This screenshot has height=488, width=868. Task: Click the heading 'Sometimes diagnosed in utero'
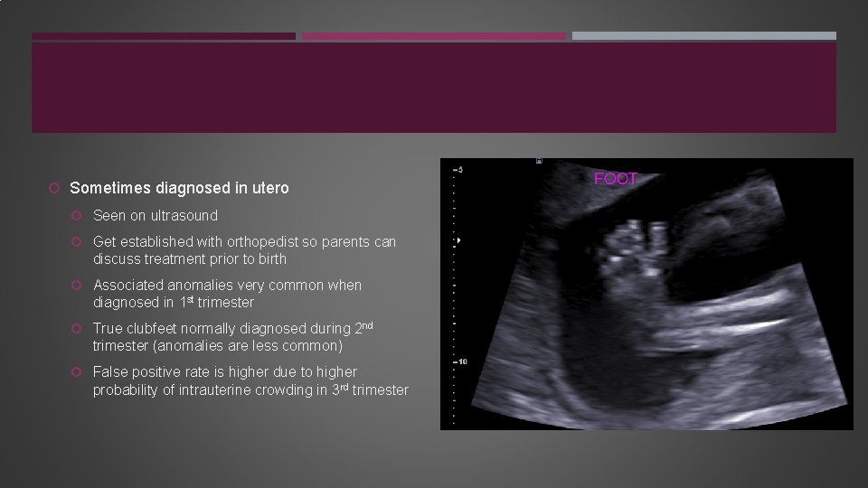point(179,188)
